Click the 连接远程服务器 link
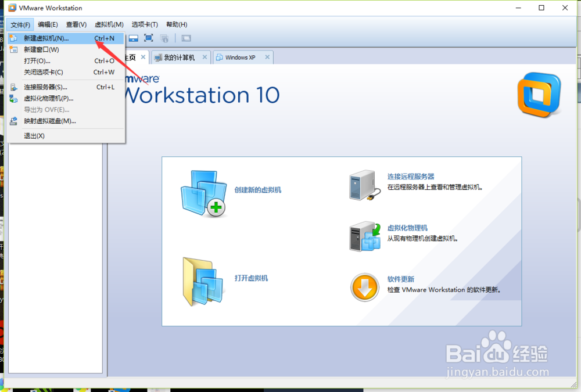Viewport: 581px width, 392px height. pyautogui.click(x=411, y=177)
